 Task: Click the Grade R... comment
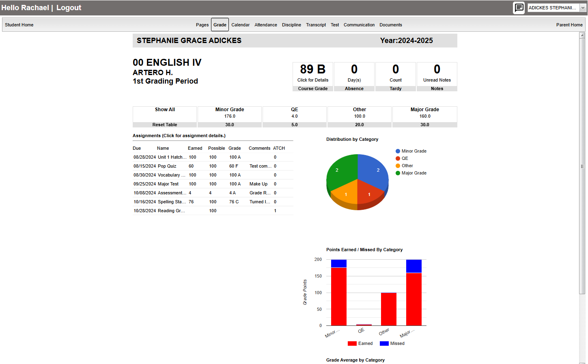(x=260, y=193)
